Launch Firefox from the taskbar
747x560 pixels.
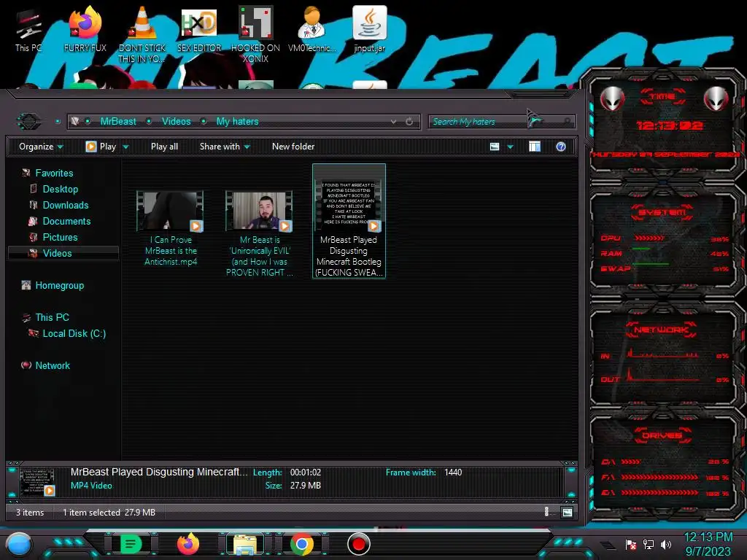(188, 544)
